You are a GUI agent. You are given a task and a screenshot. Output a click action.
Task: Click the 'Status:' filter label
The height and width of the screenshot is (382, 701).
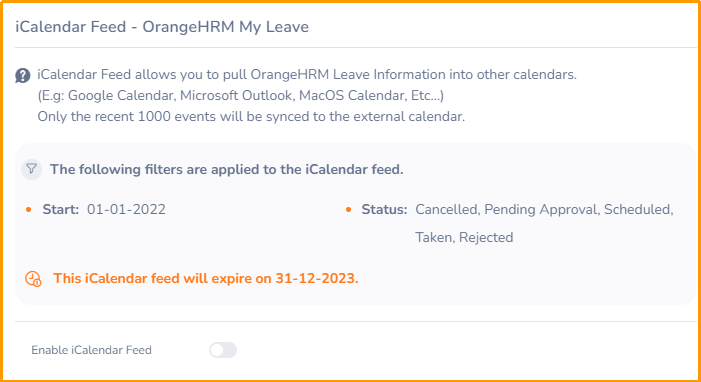tap(384, 209)
